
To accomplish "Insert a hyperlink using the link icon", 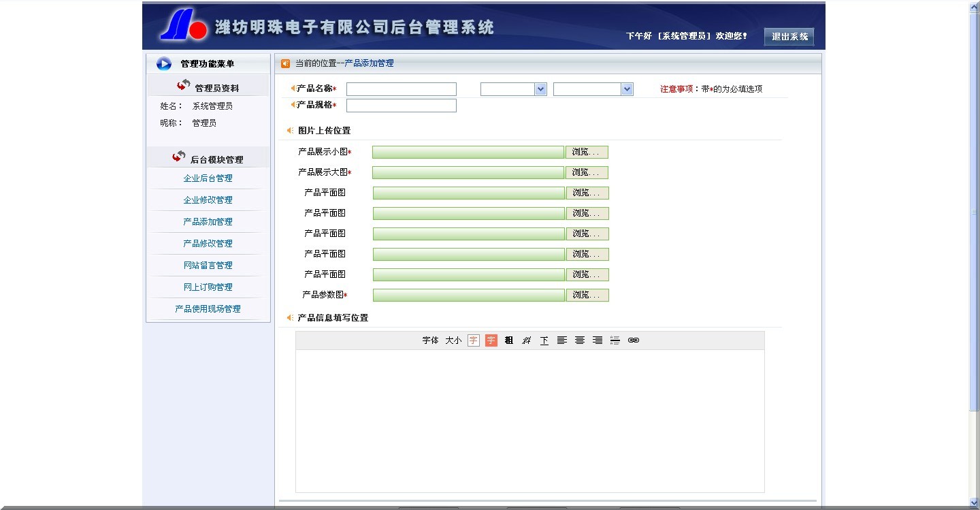I will tap(634, 340).
